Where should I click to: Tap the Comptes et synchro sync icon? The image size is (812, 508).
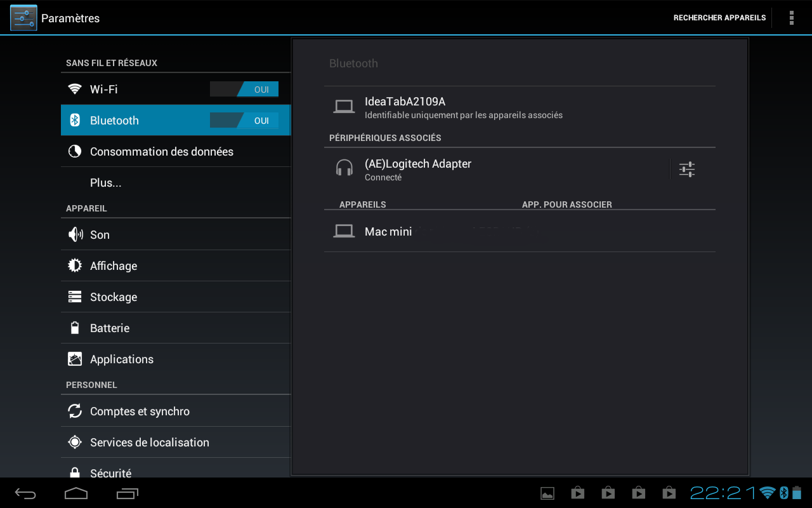click(x=75, y=411)
